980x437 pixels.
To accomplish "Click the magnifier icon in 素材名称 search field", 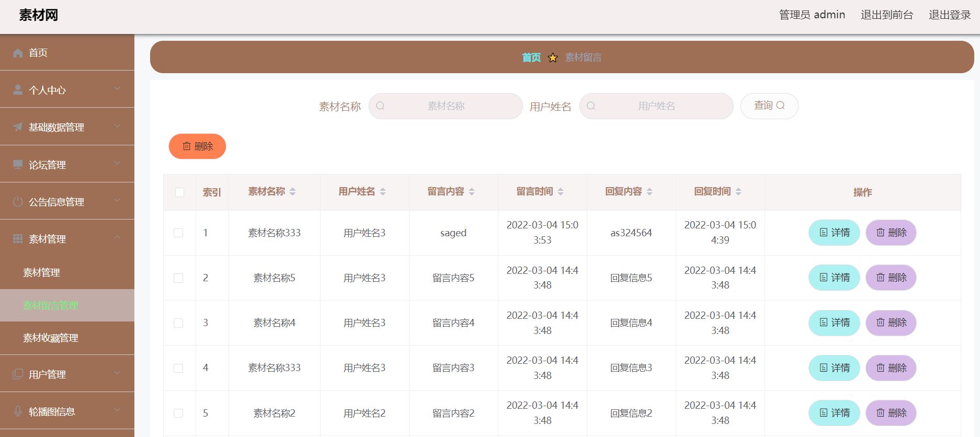I will [x=380, y=106].
